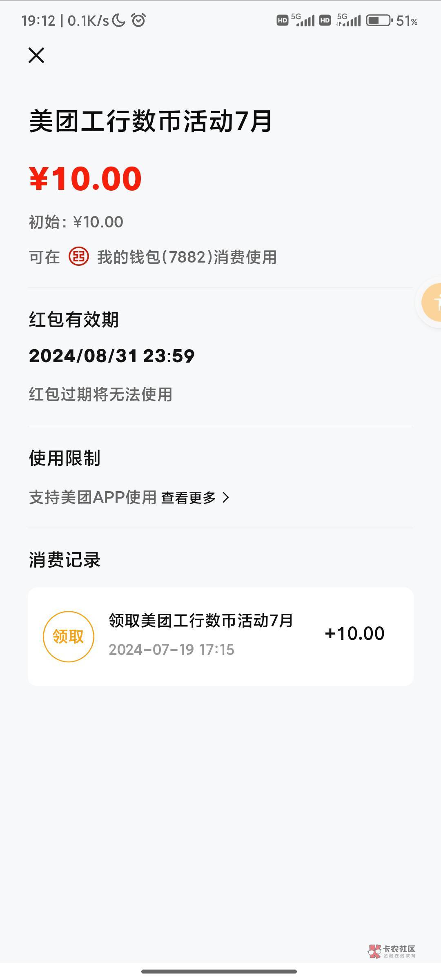Open 查看更多 for usage restrictions
441x980 pixels.
tap(189, 498)
